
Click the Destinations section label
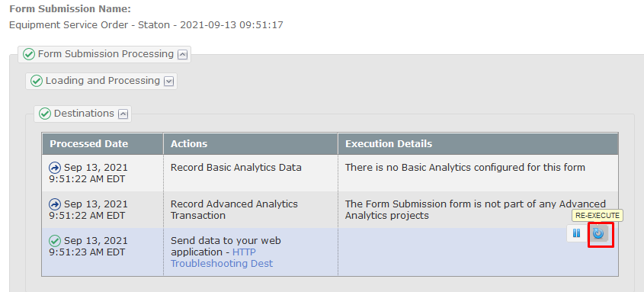point(84,114)
